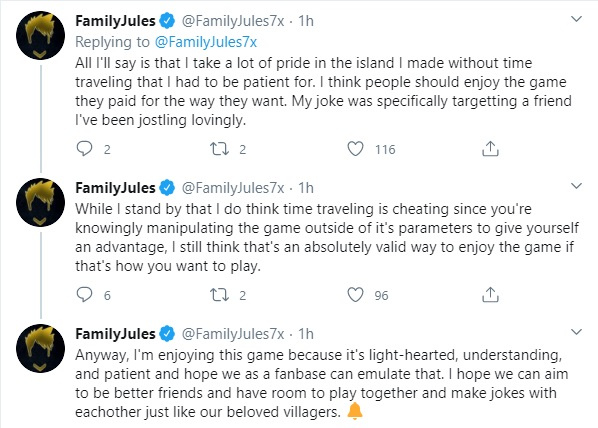Like the tweet with 116 likes
Viewport: 598px width, 428px height.
(x=355, y=149)
